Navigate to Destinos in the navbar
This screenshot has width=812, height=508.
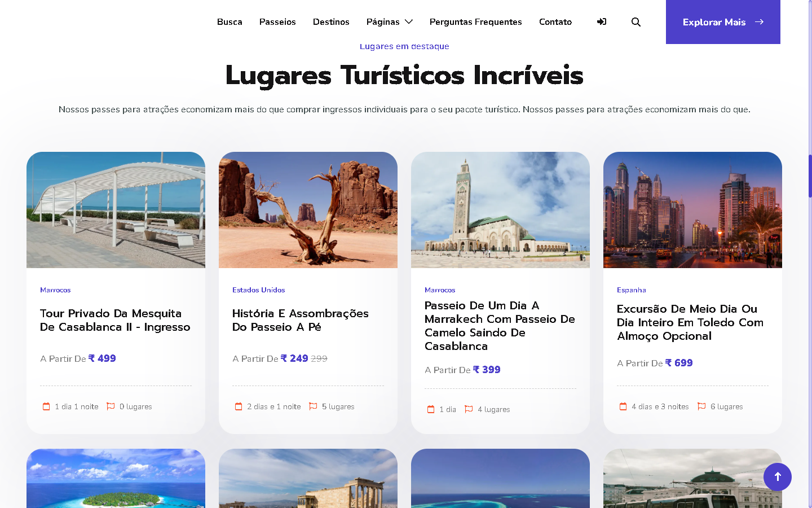click(331, 22)
